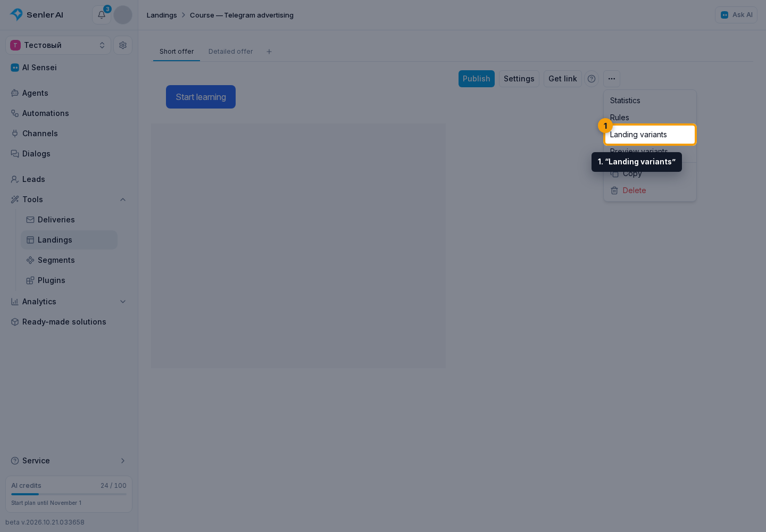This screenshot has height=532, width=766.
Task: Open Segments under Tools
Action: [69, 260]
